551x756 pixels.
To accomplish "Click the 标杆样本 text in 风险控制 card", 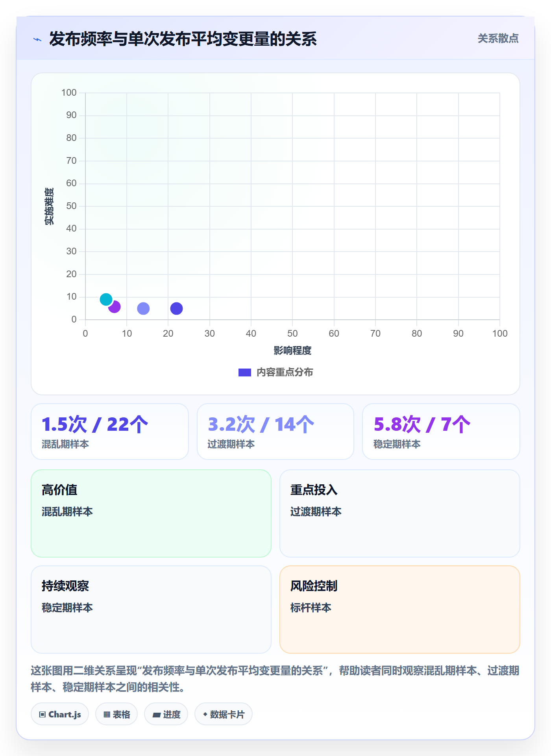I will coord(311,608).
